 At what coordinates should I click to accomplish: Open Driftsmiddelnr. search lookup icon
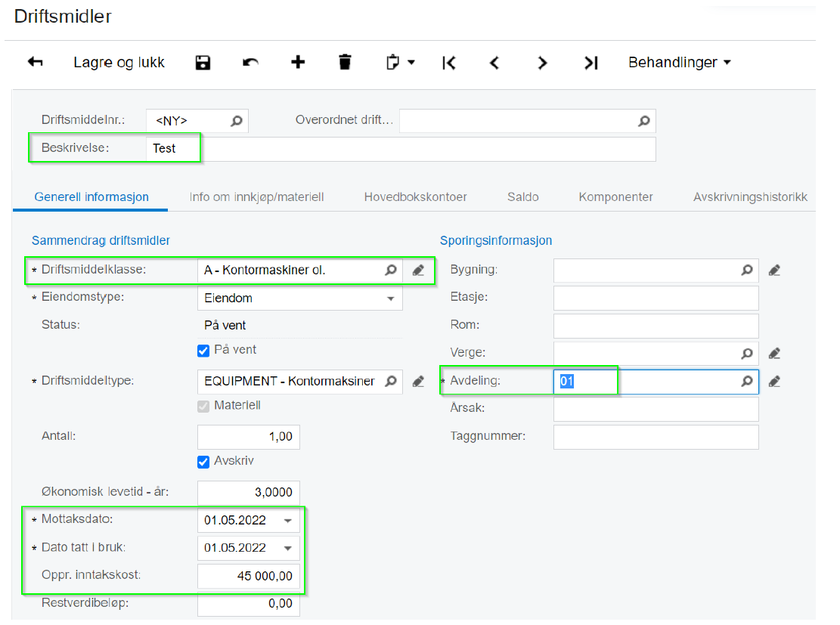click(x=236, y=121)
